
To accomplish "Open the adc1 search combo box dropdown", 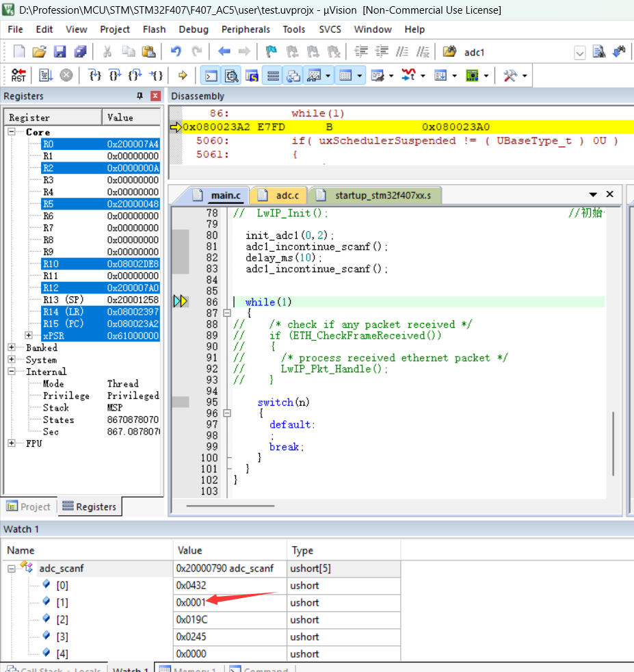I will 579,53.
